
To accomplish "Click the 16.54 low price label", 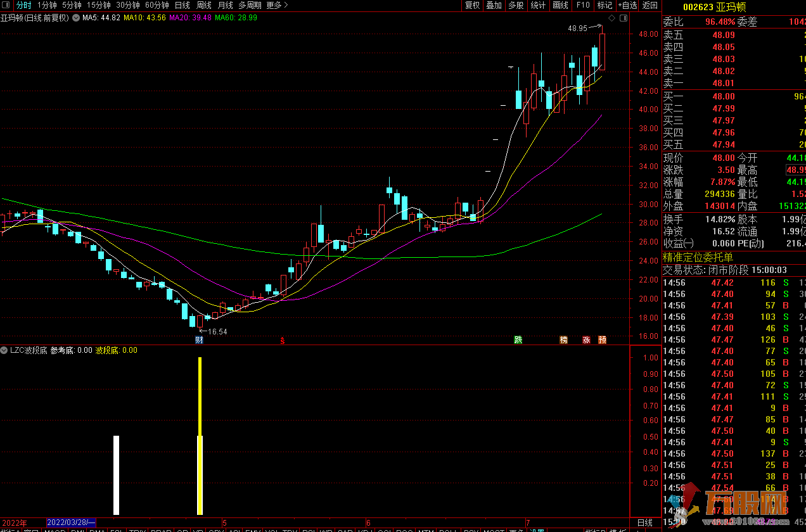I will click(x=217, y=331).
